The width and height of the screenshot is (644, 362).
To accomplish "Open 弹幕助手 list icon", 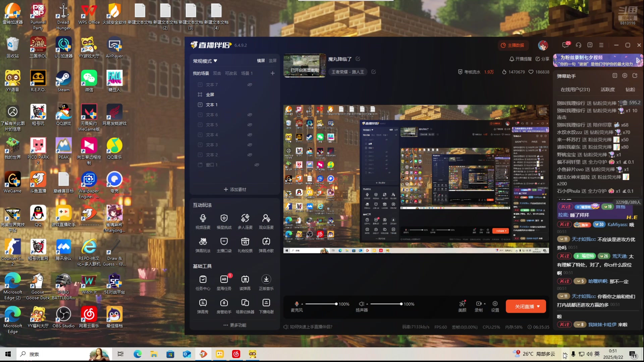I will [x=615, y=76].
